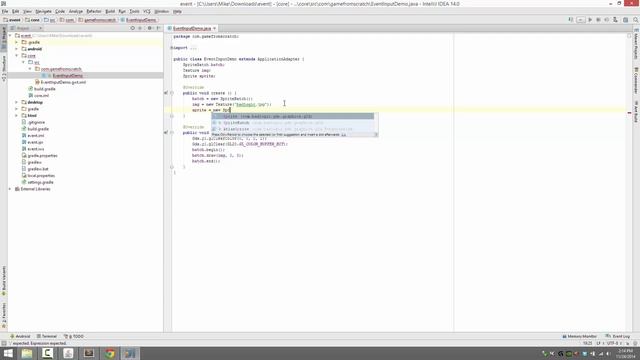Open the Terminal tool window tab

point(47,336)
